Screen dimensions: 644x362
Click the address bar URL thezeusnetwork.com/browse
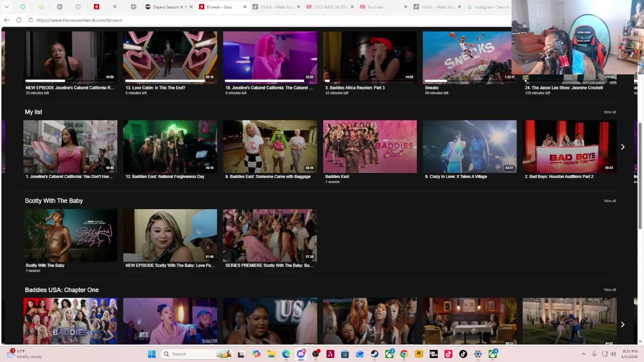[x=79, y=20]
